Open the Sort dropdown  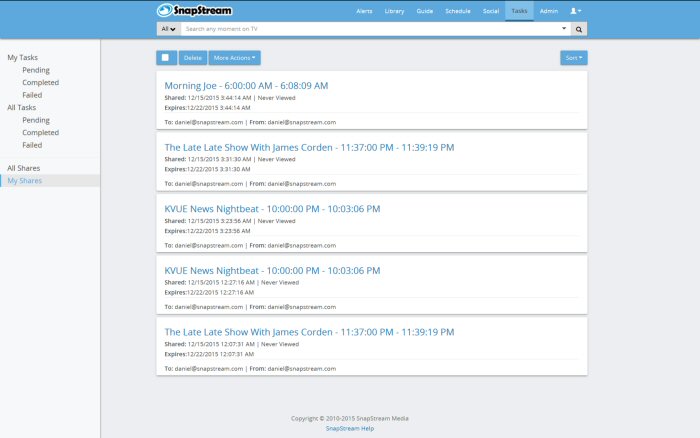point(574,58)
